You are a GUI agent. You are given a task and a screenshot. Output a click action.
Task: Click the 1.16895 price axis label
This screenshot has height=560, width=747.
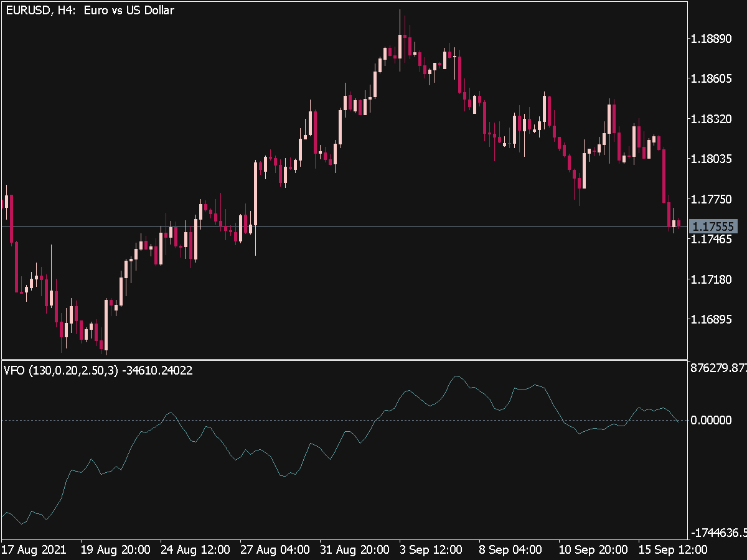pos(713,320)
